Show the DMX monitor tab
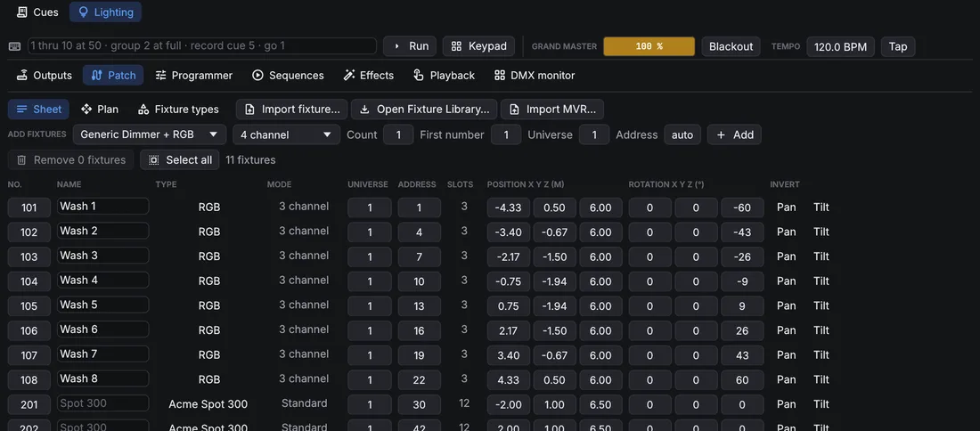The image size is (980, 431). tap(535, 75)
